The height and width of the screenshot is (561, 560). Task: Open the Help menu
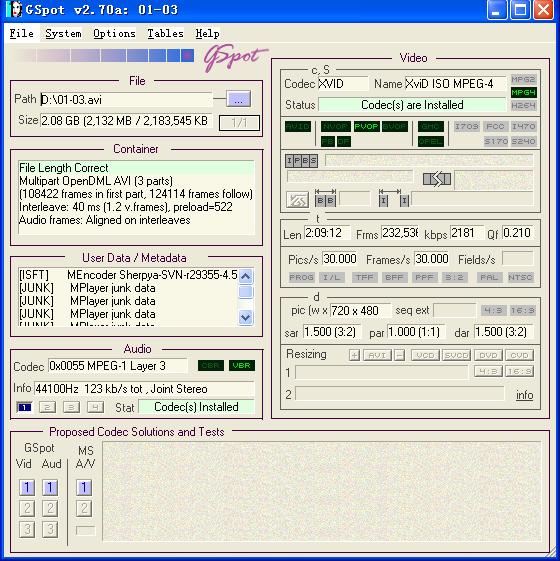(x=208, y=33)
